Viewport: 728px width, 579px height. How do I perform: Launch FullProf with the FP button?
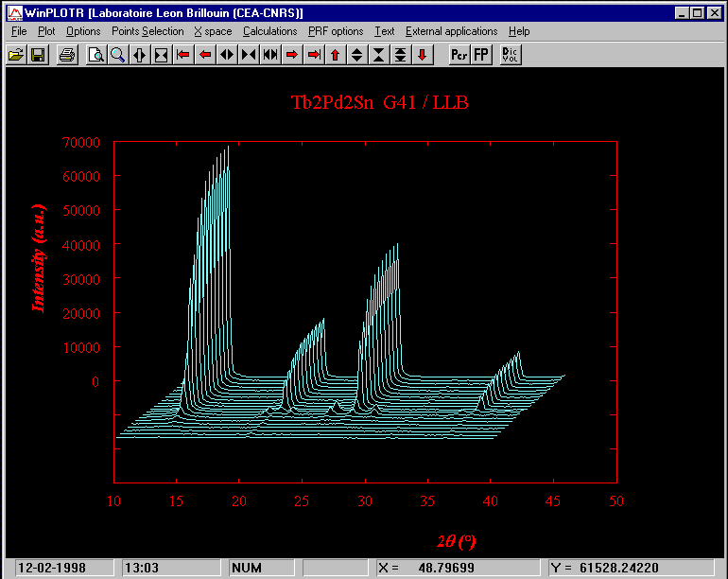pos(481,55)
